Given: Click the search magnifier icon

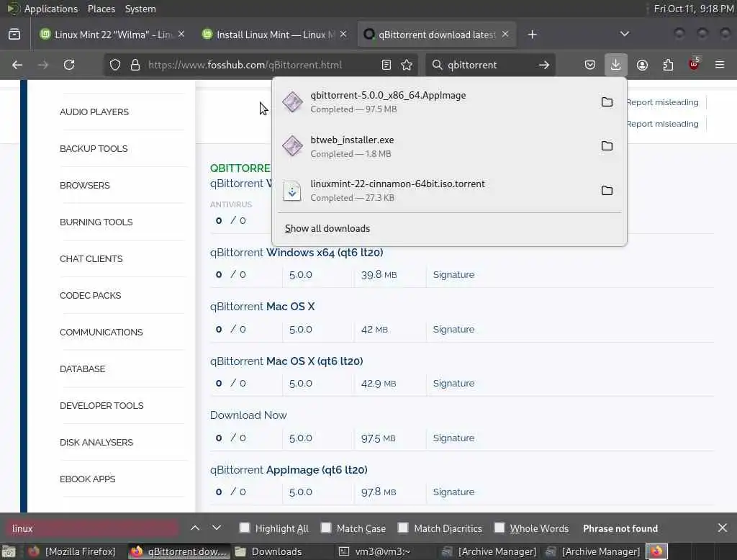Looking at the screenshot, I should tap(437, 65).
